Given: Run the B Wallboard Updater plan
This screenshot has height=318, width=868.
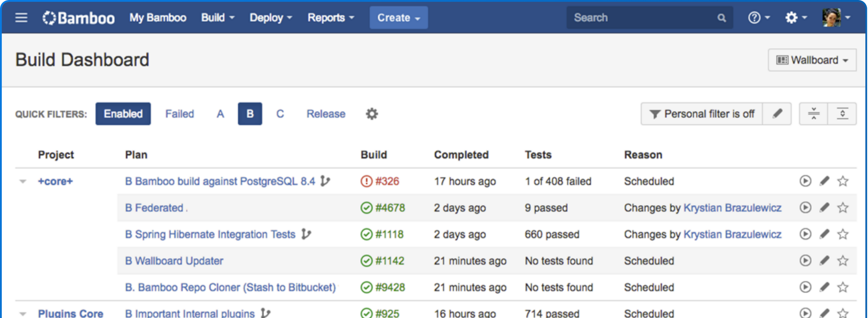Looking at the screenshot, I should (805, 261).
